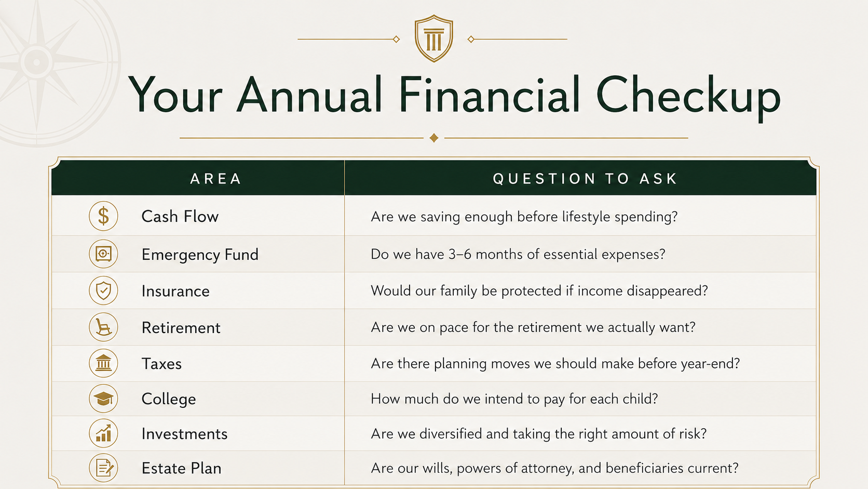Click the question about saving before lifestyle spending

click(524, 217)
